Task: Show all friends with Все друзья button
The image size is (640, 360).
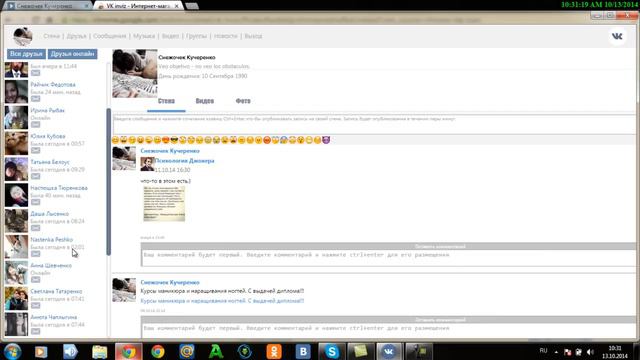Action: [x=26, y=54]
